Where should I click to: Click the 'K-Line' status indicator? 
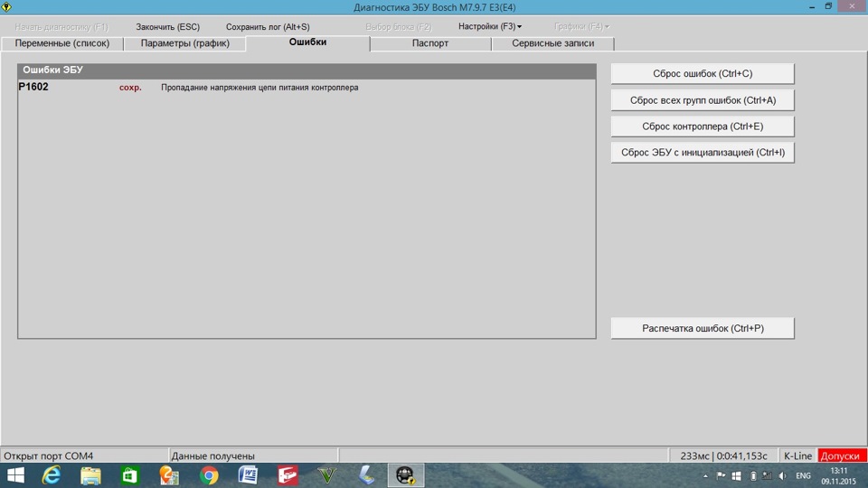[797, 455]
